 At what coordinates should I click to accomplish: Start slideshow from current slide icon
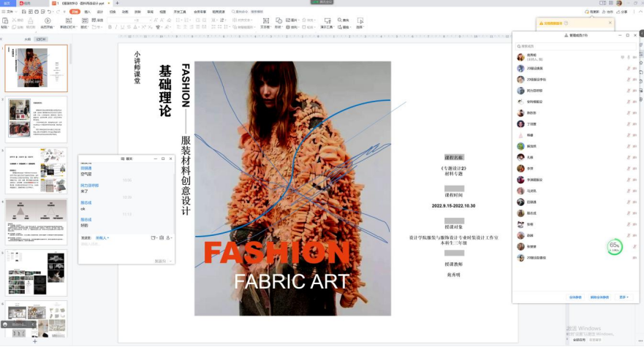click(x=48, y=20)
